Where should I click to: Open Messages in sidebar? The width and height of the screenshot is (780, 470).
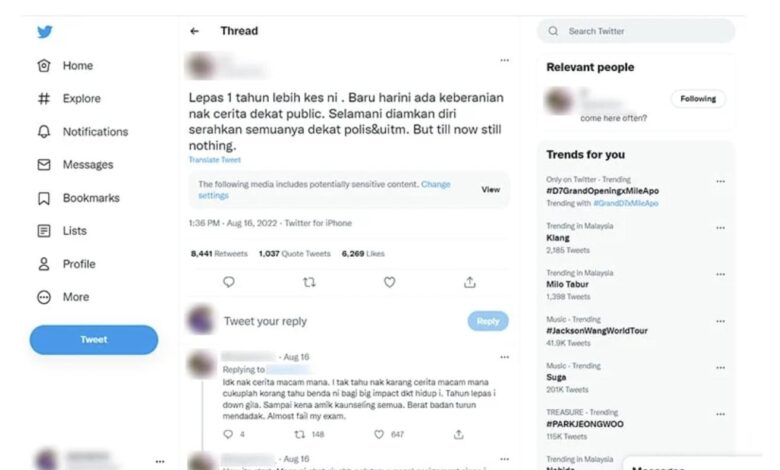click(x=75, y=165)
